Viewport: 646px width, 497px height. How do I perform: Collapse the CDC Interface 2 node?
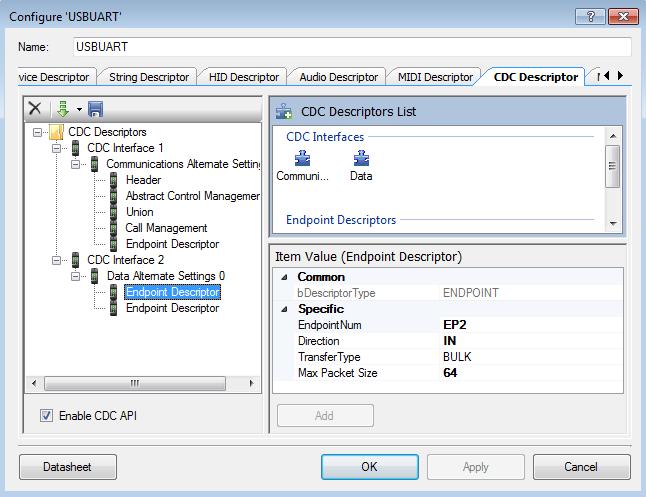point(56,260)
